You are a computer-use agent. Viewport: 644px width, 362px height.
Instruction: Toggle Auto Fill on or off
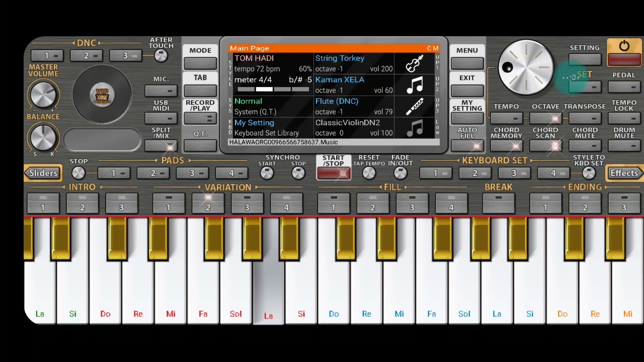[467, 146]
